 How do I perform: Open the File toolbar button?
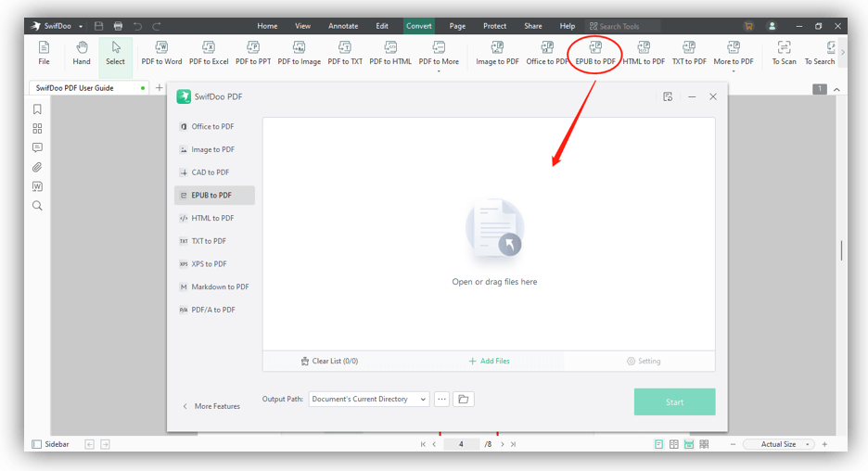[x=44, y=53]
